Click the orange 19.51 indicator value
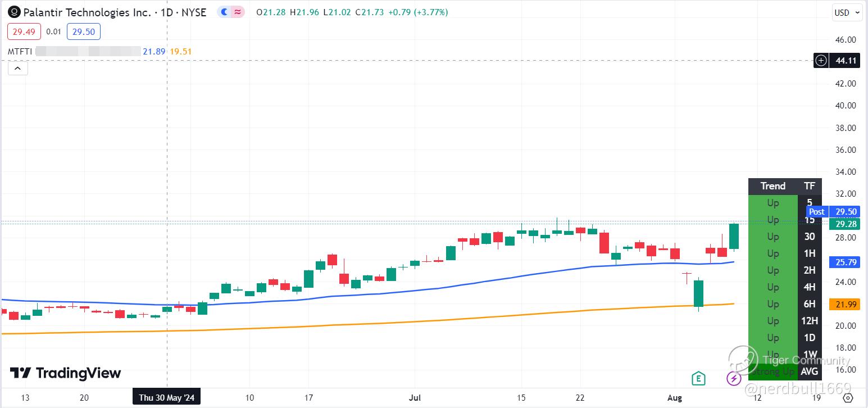The height and width of the screenshot is (408, 868). [x=181, y=52]
